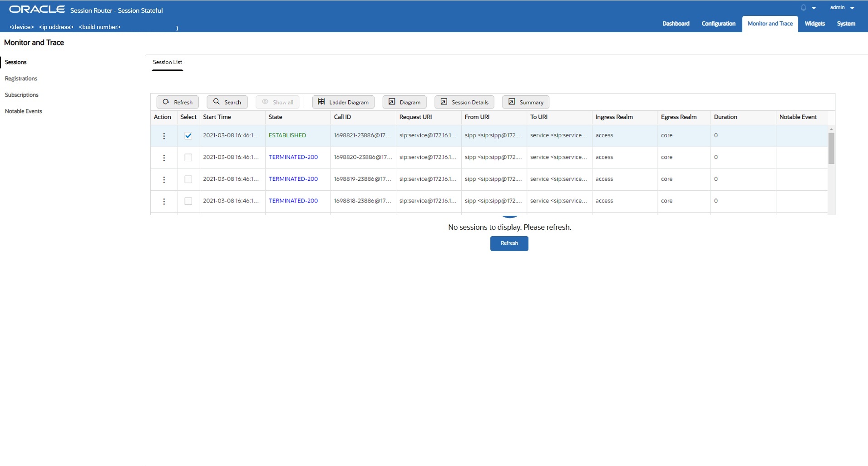Open action menu for call 1698820-23886
This screenshot has width=868, height=466.
click(x=164, y=158)
